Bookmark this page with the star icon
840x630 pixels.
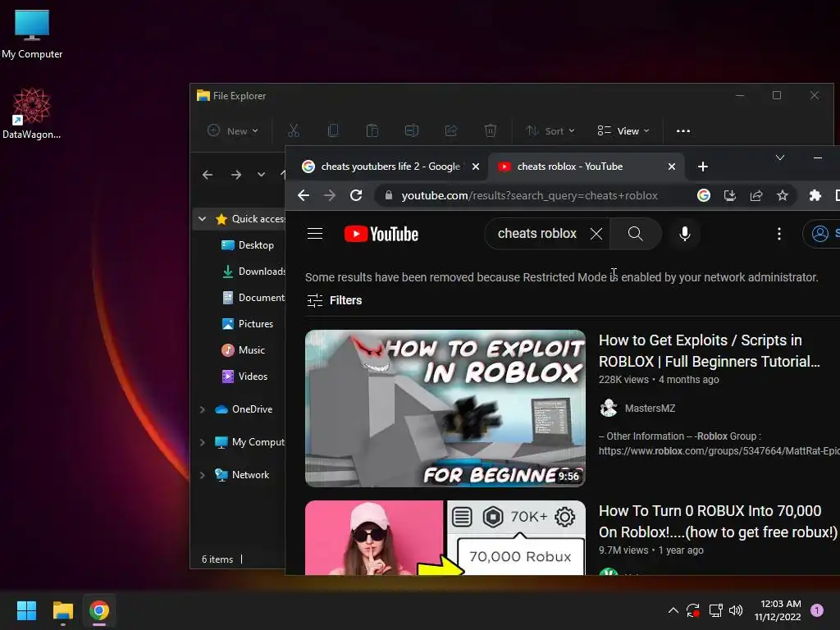point(782,195)
